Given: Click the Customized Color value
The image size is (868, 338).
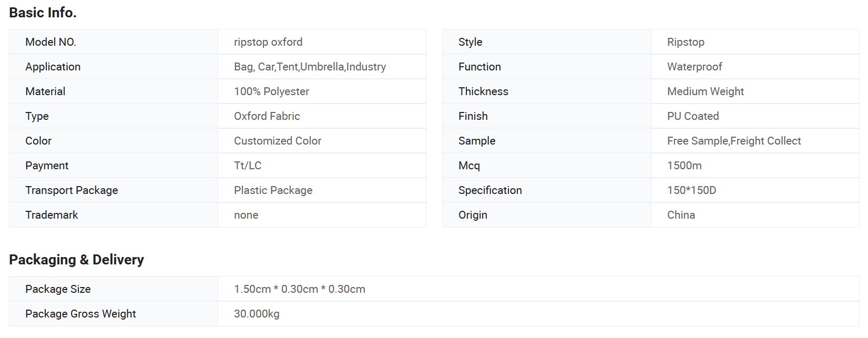Looking at the screenshot, I should [278, 141].
